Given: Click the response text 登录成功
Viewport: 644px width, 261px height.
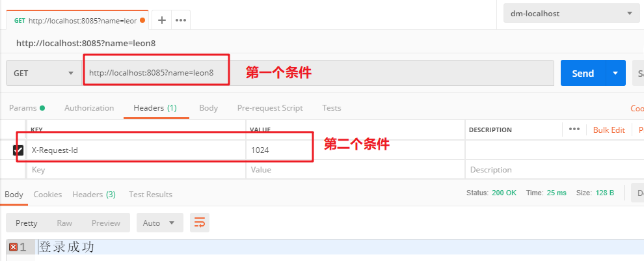Looking at the screenshot, I should click(66, 247).
